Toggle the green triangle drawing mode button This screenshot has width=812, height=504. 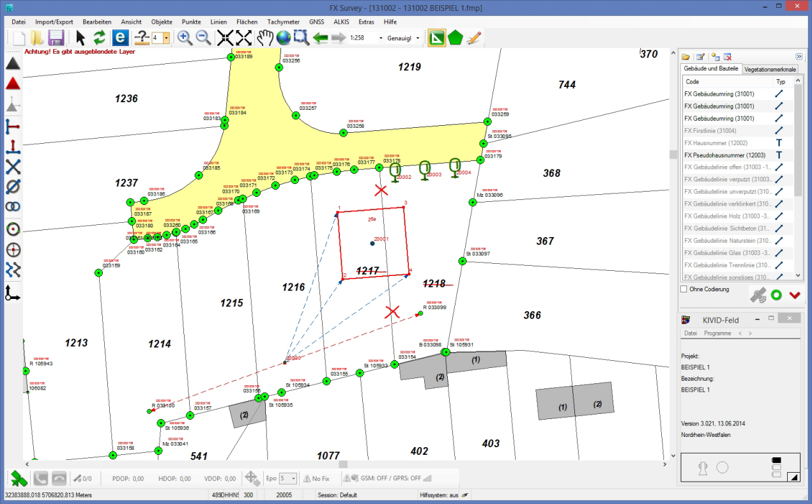click(x=437, y=38)
